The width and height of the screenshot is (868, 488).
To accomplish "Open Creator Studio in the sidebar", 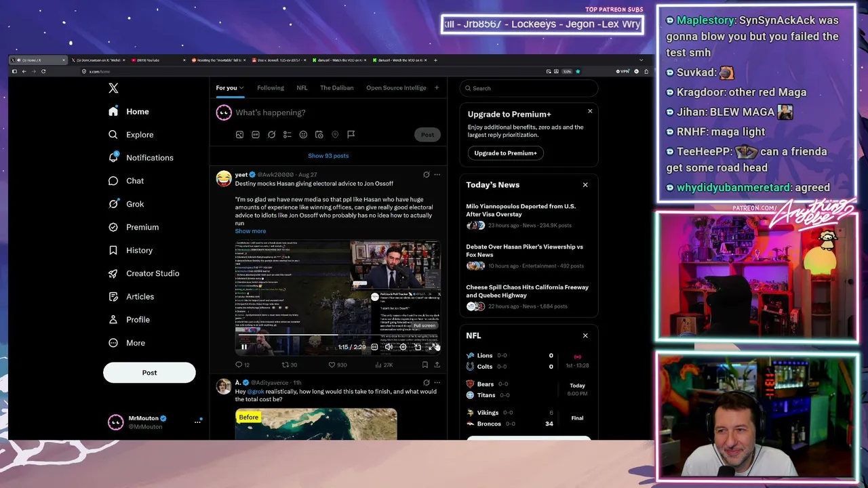I will click(144, 273).
